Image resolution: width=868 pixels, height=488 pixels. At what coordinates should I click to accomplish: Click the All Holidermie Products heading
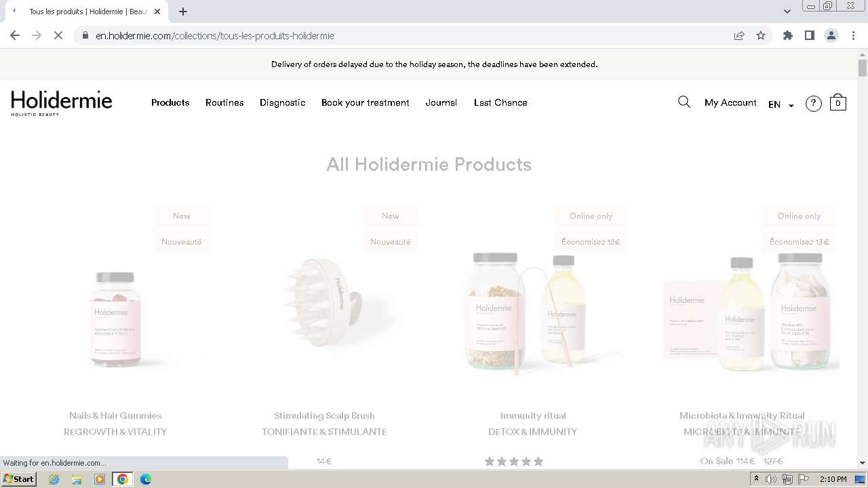click(x=429, y=165)
